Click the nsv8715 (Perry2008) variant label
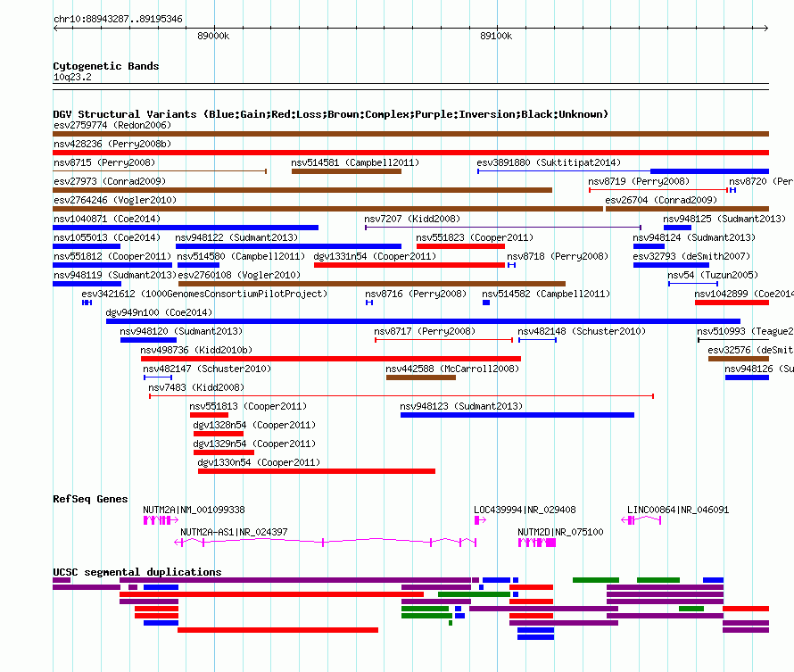The width and height of the screenshot is (794, 672). coord(104,162)
